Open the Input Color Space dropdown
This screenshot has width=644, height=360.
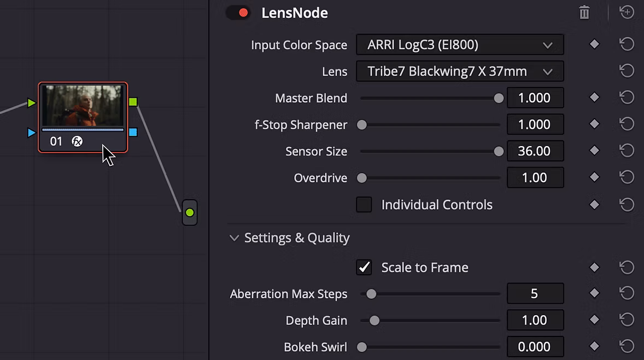(459, 45)
